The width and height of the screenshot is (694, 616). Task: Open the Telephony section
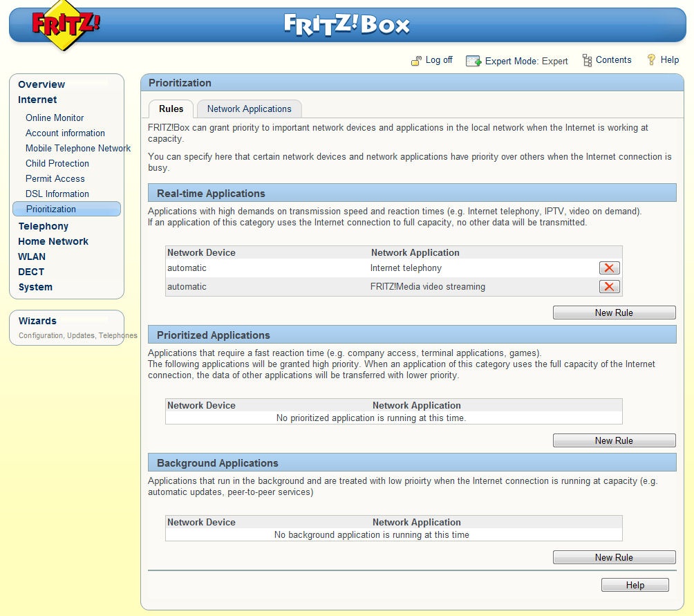click(44, 226)
